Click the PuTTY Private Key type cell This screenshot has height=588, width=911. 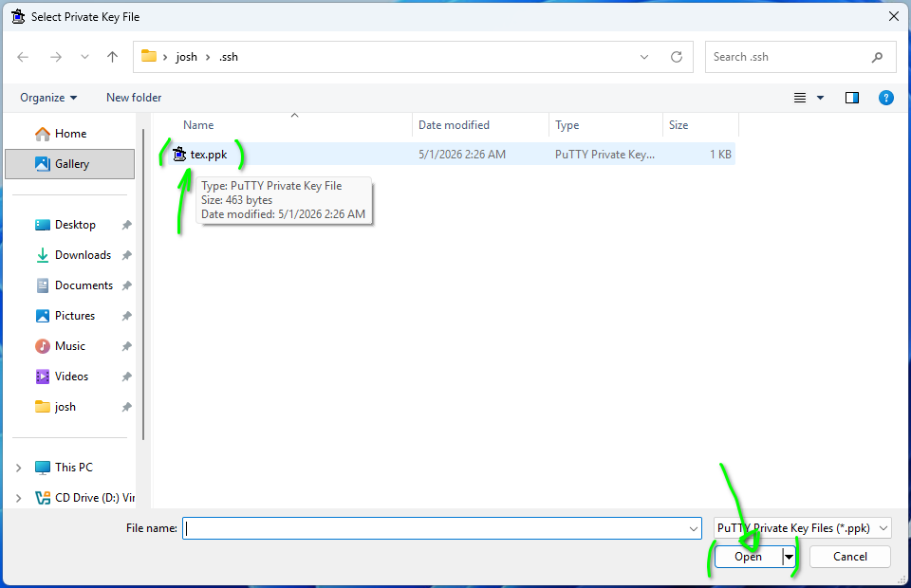coord(604,155)
